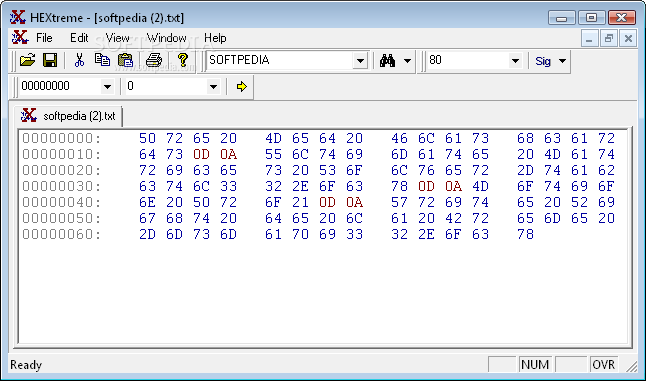Select last byte 78 in row 00000060
Viewport: 646px width, 381px height.
point(525,234)
